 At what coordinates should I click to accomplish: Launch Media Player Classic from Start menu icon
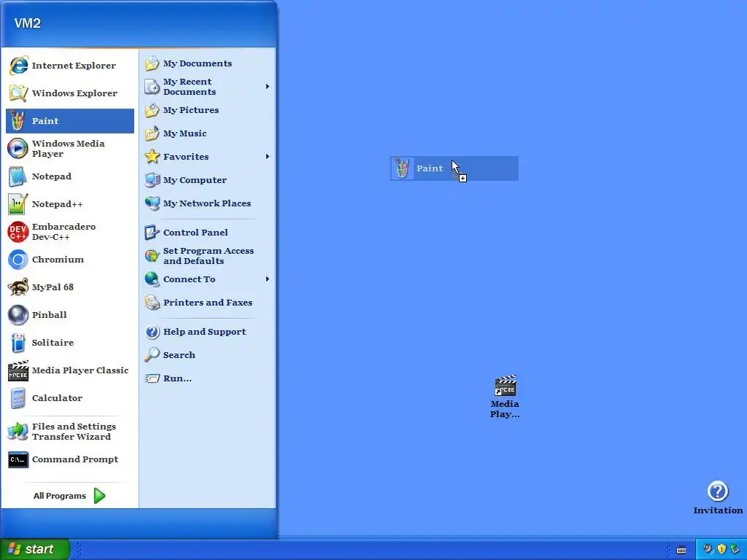point(18,370)
